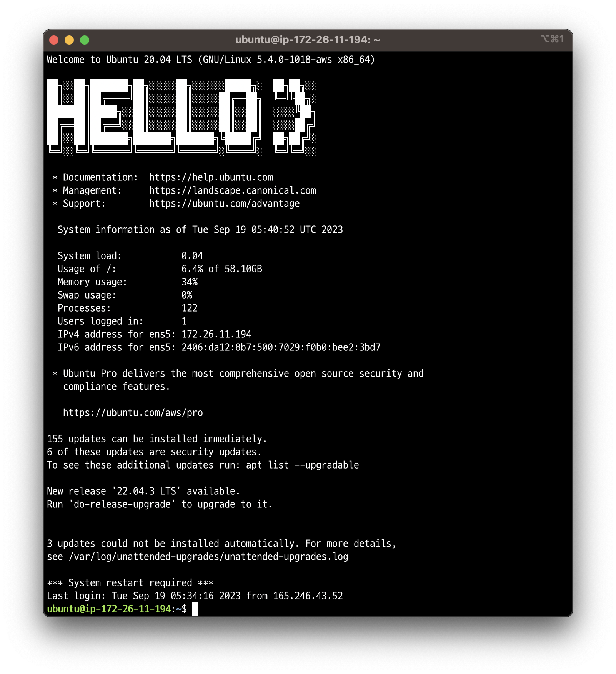This screenshot has width=616, height=674.
Task: Click the green ubuntu@ip-172-26-11-194 prompt
Action: coord(109,609)
